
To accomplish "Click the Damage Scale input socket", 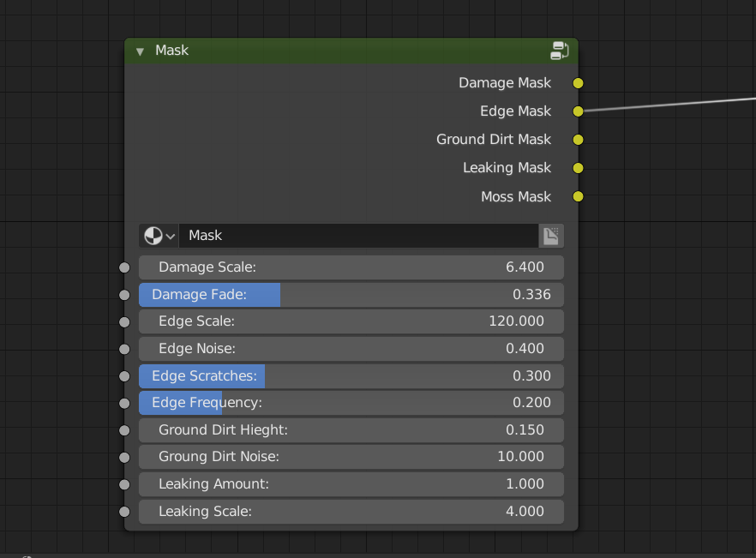I will 124,267.
